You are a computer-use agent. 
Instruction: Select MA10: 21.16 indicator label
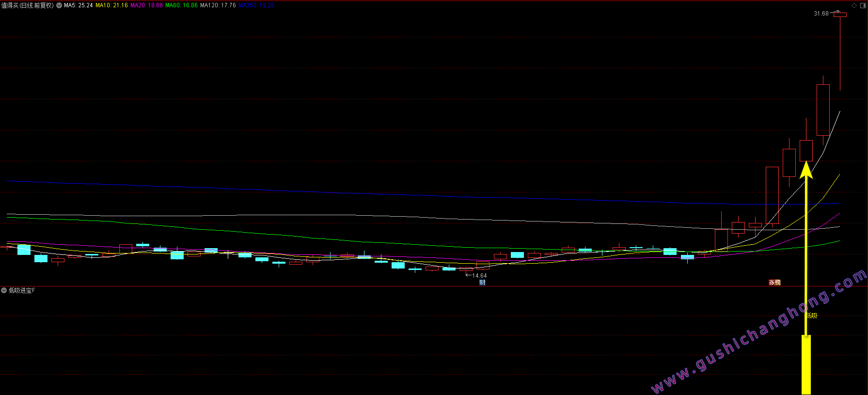point(111,5)
